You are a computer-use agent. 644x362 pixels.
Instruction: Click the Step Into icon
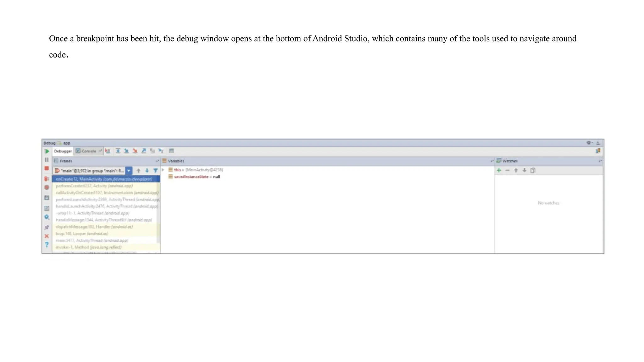point(126,151)
